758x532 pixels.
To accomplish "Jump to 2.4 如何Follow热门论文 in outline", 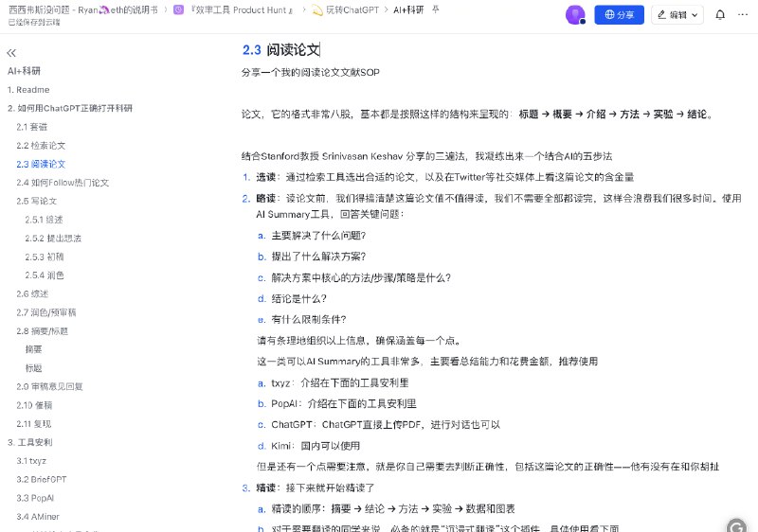I will [63, 183].
